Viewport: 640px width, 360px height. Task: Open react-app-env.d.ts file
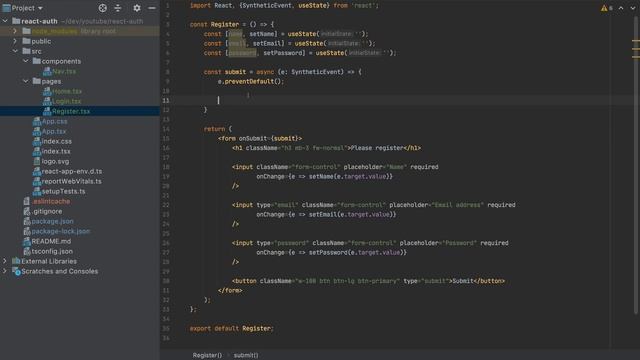72,171
